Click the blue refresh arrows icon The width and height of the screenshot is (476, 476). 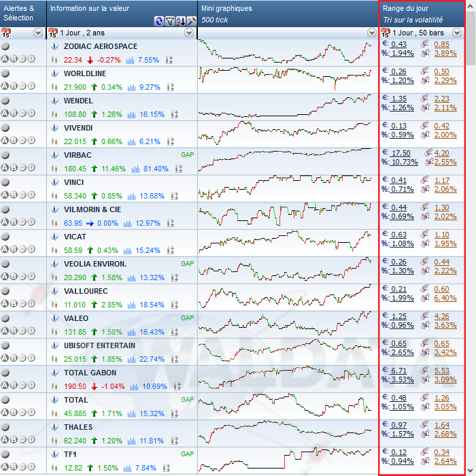158,21
